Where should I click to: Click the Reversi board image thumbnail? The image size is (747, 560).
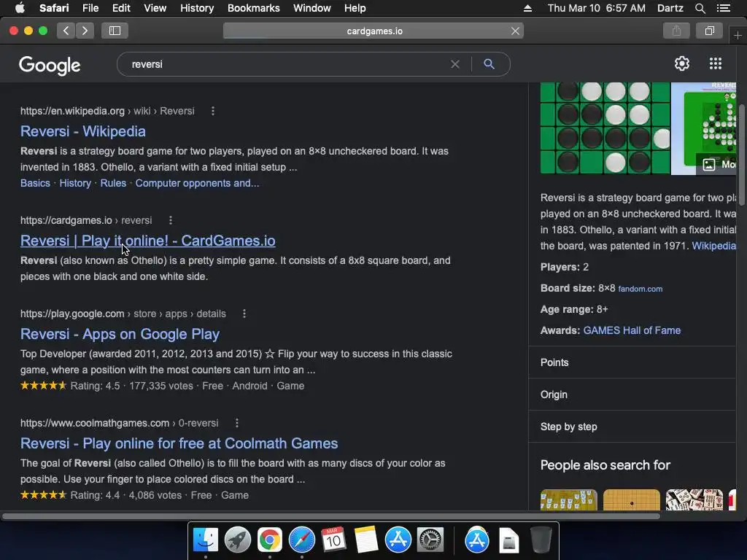tap(605, 128)
